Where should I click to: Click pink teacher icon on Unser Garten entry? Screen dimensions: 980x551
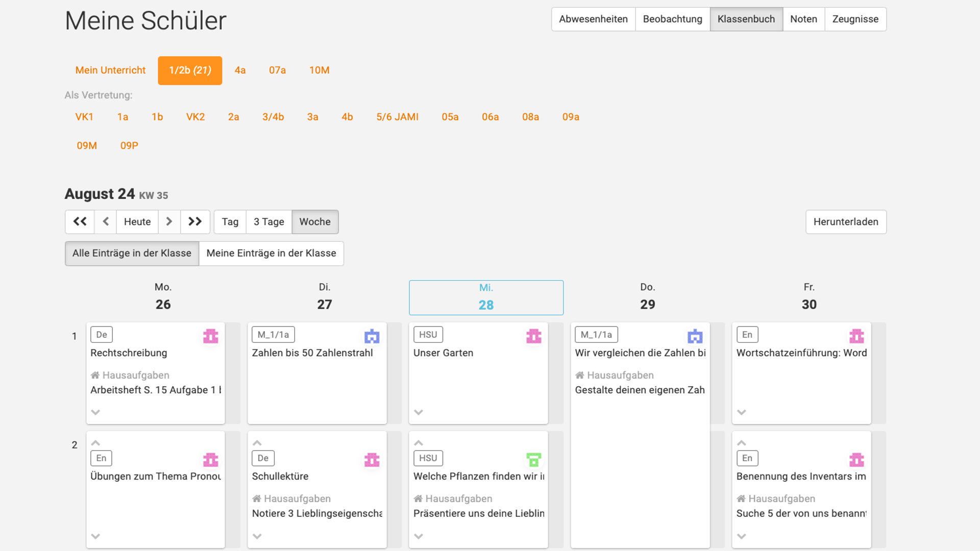coord(533,336)
